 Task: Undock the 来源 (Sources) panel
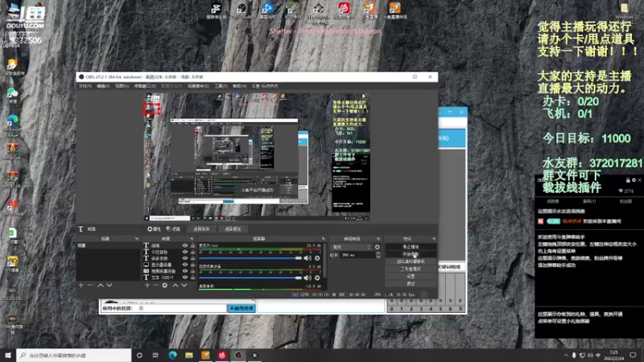[192, 238]
